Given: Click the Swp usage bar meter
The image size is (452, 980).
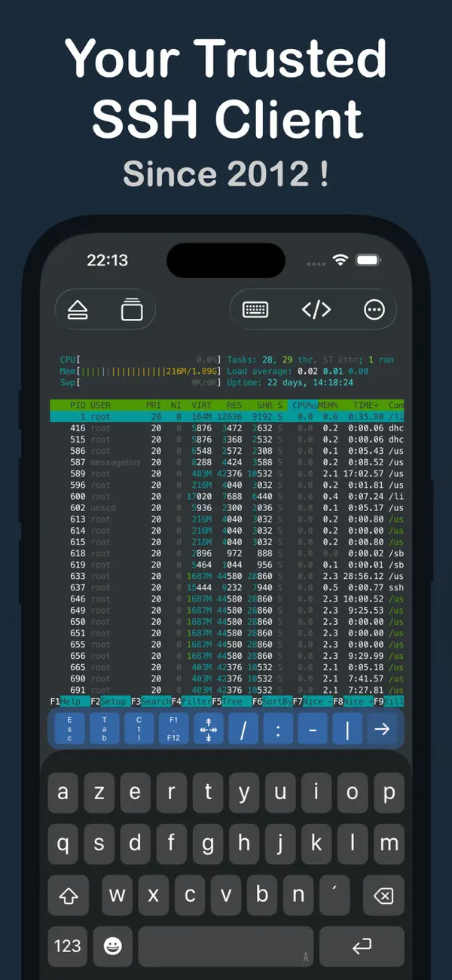Looking at the screenshot, I should coord(141,383).
